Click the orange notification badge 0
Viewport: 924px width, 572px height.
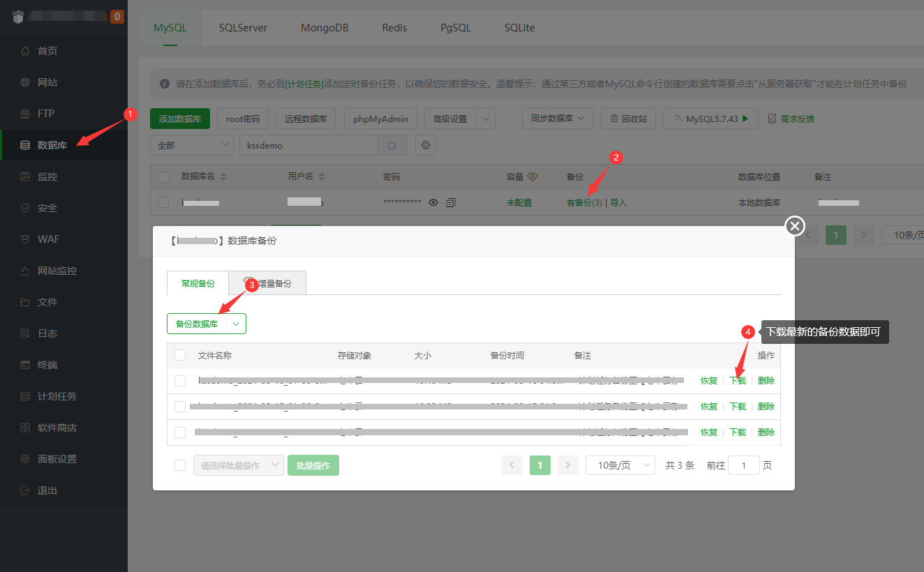tap(117, 16)
